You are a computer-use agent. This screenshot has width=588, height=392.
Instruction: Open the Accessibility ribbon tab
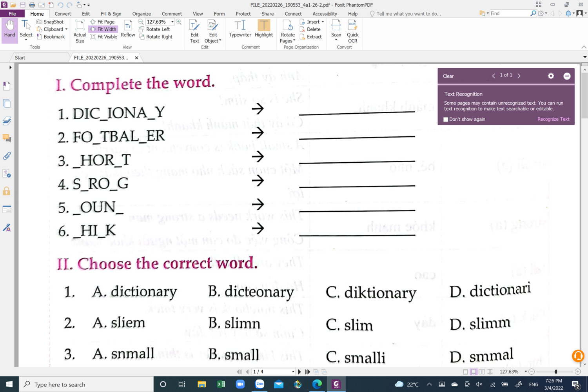(325, 14)
